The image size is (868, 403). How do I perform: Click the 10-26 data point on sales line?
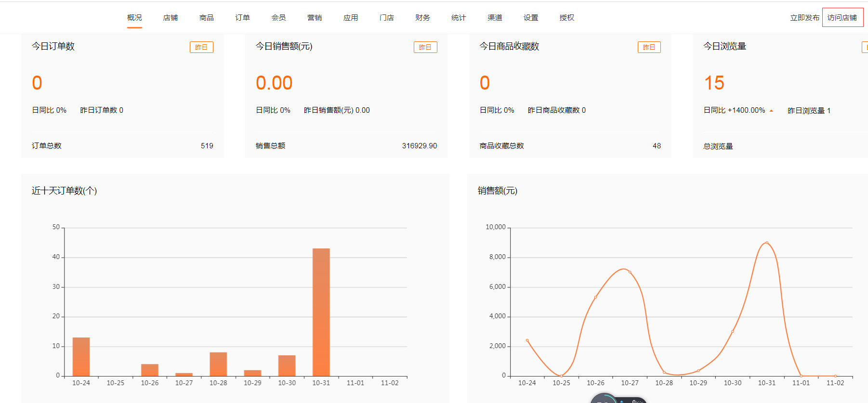click(595, 297)
